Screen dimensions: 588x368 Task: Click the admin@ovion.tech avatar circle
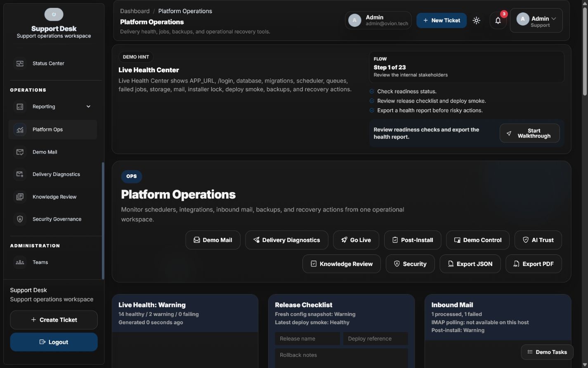[355, 20]
